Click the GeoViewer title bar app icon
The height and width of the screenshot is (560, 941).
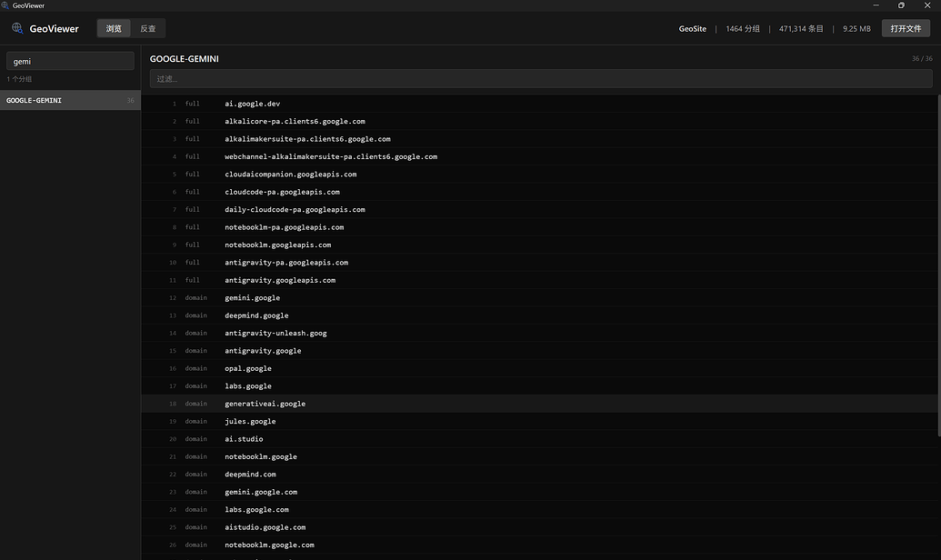[5, 5]
